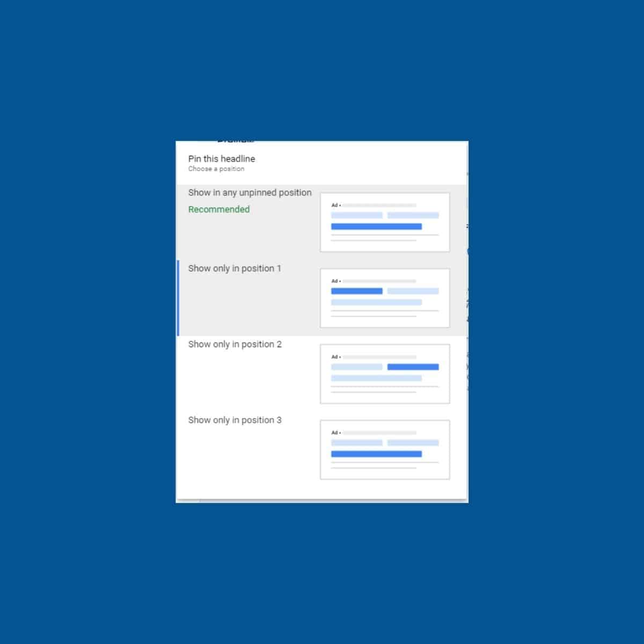The image size is (644, 644).
Task: Choose 'Show only in position 1'
Action: pyautogui.click(x=235, y=268)
